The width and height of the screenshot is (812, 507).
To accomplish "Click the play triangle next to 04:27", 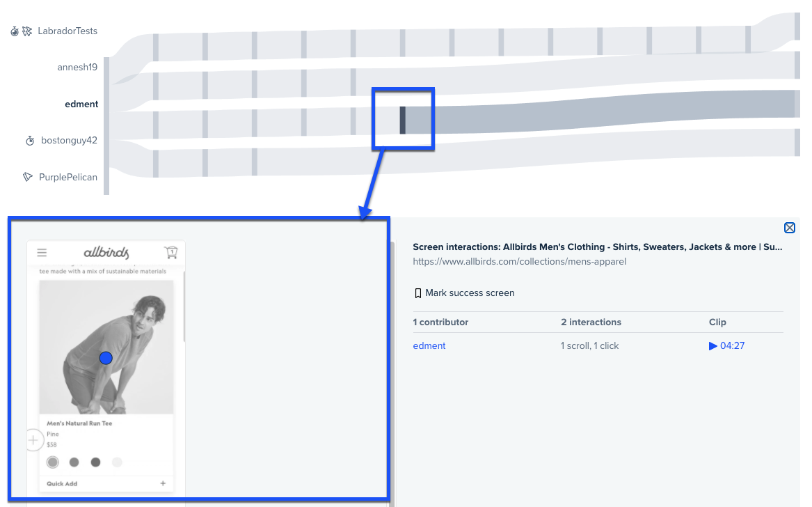I will tap(713, 345).
